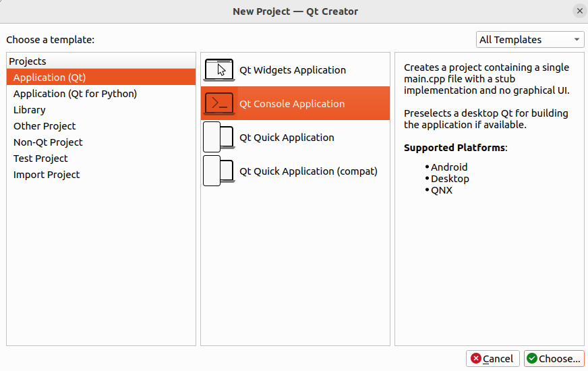Image resolution: width=588 pixels, height=371 pixels.
Task: Cancel the New Project dialog
Action: click(x=492, y=359)
